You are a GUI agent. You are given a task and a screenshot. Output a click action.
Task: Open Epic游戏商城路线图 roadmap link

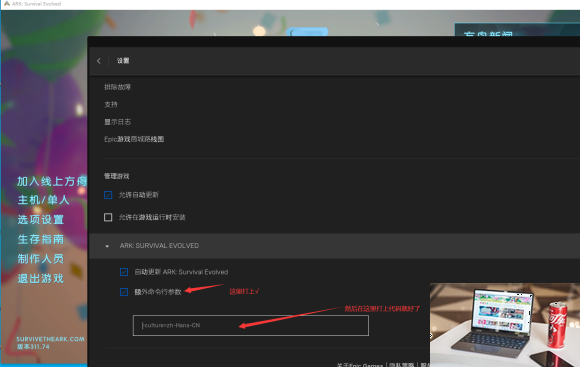(x=134, y=139)
